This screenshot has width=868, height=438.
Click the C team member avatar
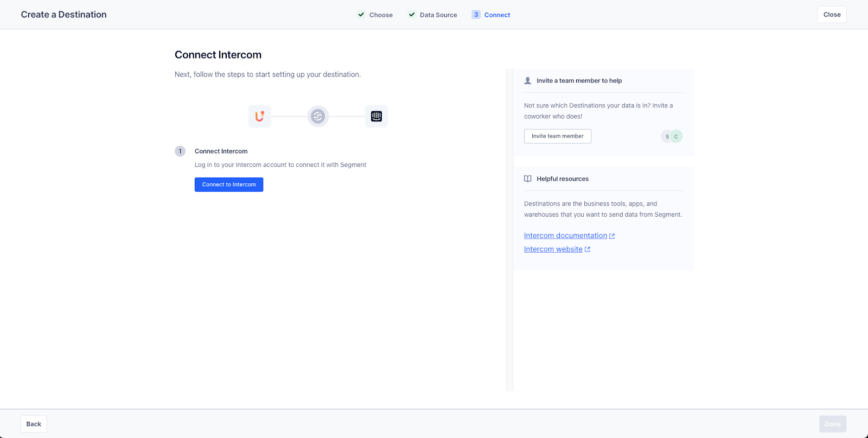[676, 137]
